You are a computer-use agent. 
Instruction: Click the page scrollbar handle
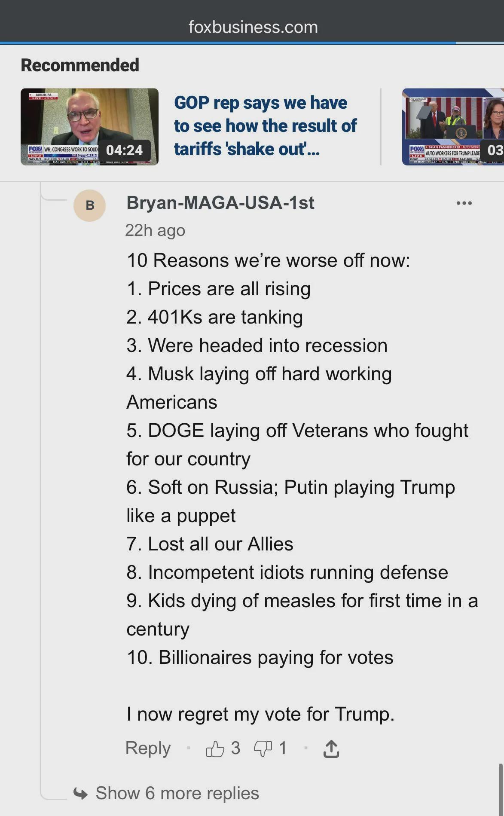point(501,789)
